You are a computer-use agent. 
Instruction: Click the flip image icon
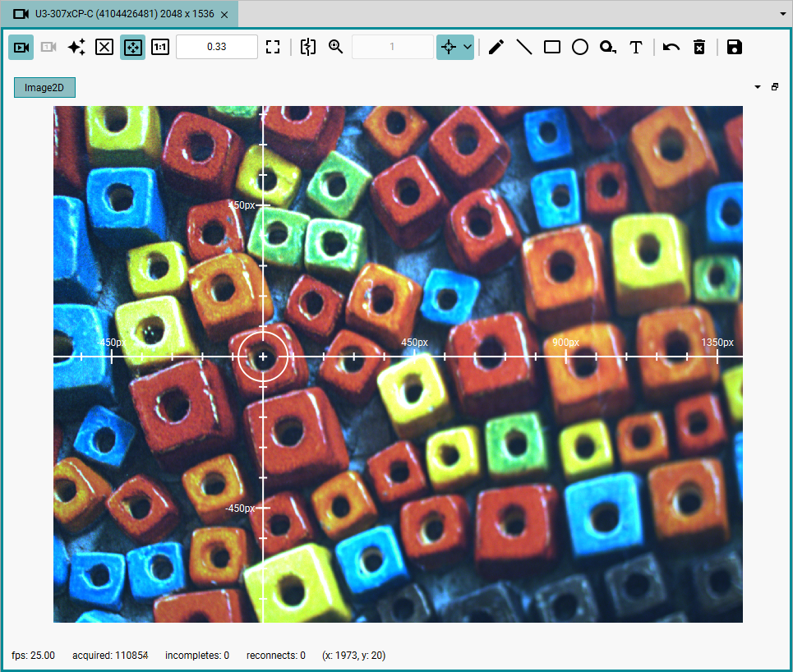(308, 48)
